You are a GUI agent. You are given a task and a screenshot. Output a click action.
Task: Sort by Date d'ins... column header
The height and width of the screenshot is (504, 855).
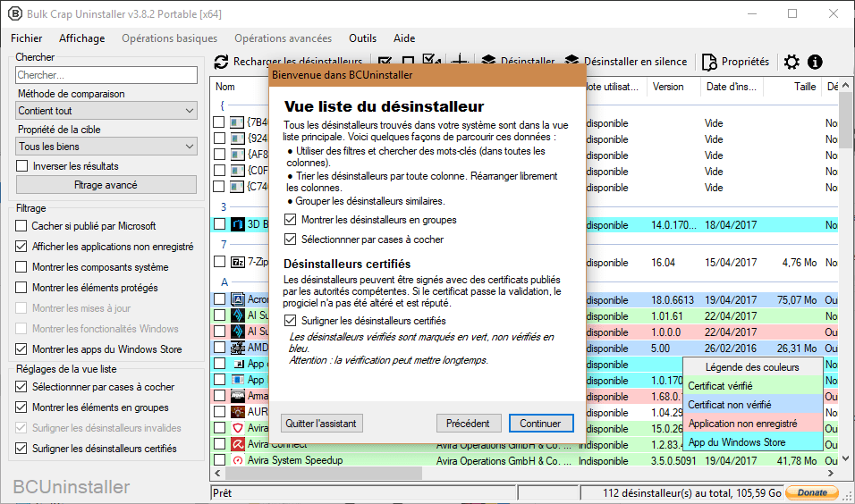point(732,87)
